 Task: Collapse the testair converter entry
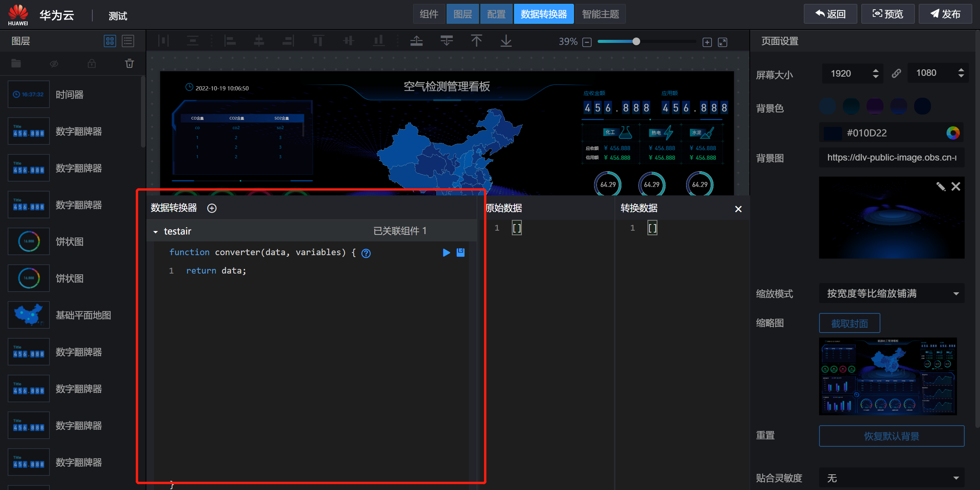[x=156, y=232]
